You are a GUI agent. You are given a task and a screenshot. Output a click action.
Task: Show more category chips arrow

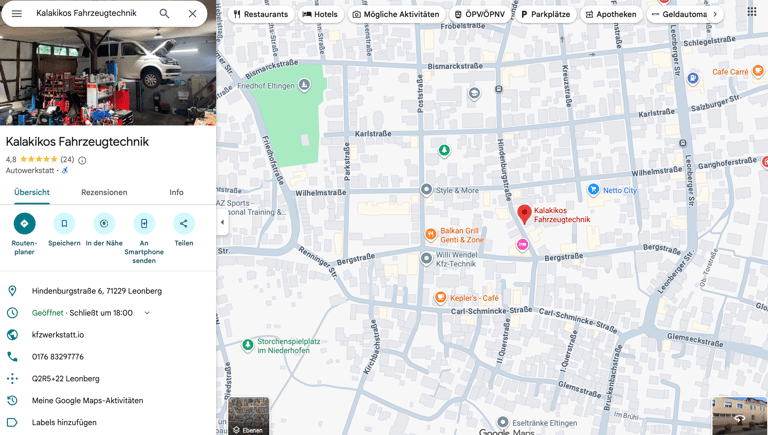[x=715, y=14]
